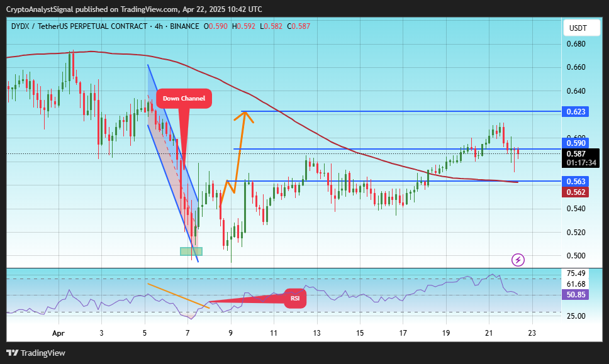
Task: Click the TradingView logo at bottom left
Action: pos(36,353)
